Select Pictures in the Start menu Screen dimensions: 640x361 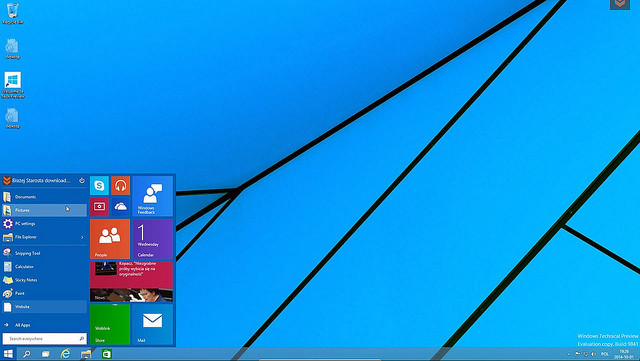click(x=44, y=210)
